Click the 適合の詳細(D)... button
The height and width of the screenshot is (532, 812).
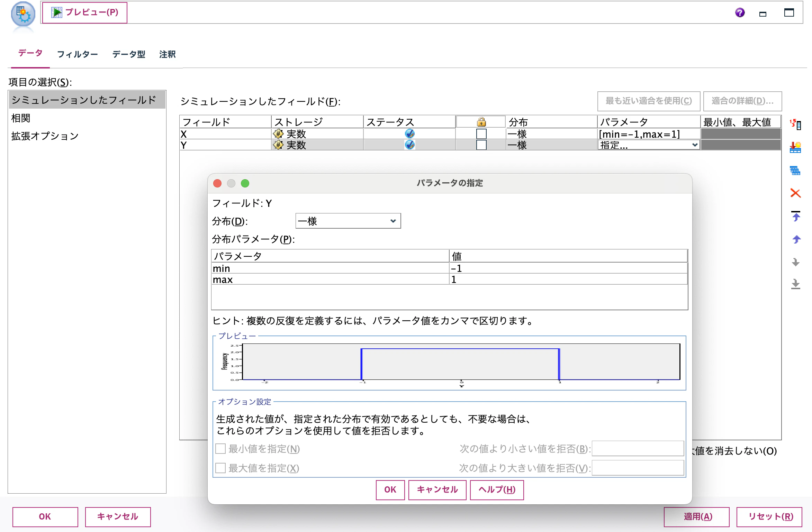[742, 101]
